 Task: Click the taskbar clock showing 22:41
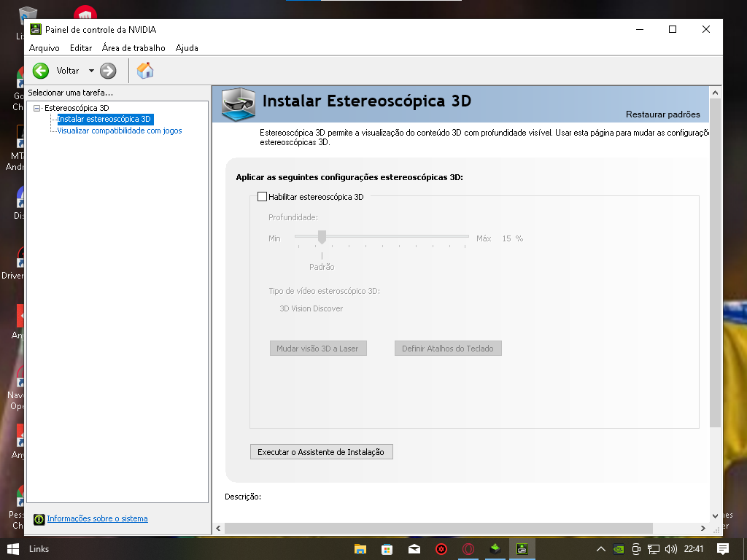coord(694,549)
